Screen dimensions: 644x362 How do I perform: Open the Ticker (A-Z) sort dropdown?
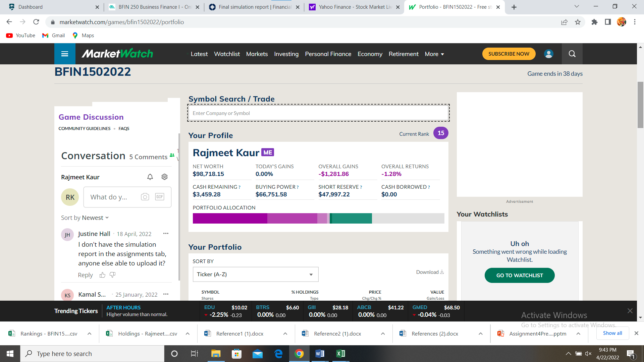(256, 275)
